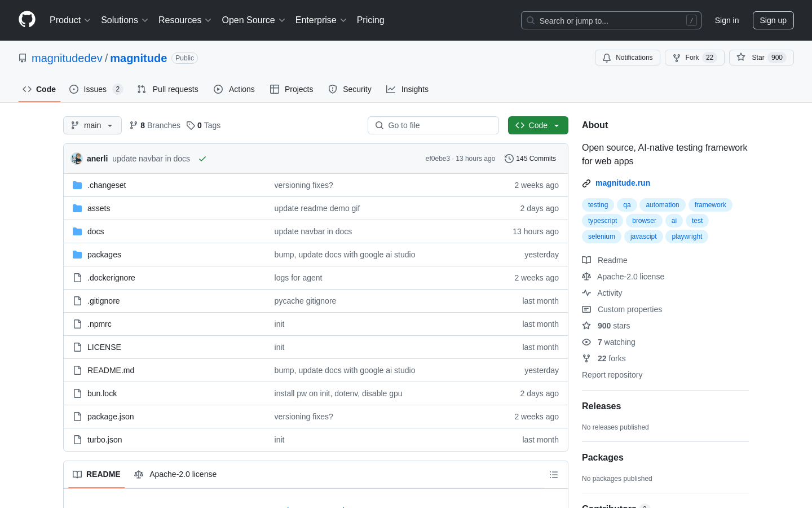
Task: Click the star icon beside 900 stars
Action: click(586, 326)
